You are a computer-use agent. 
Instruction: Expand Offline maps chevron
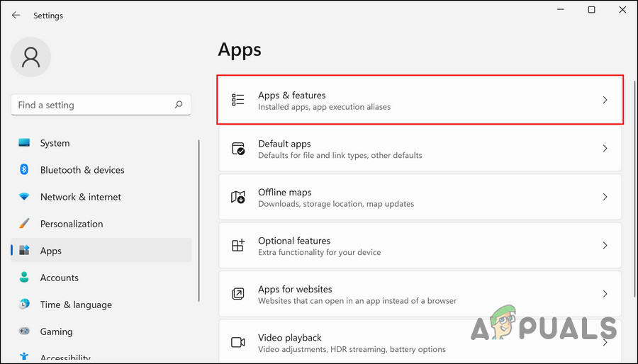click(605, 197)
